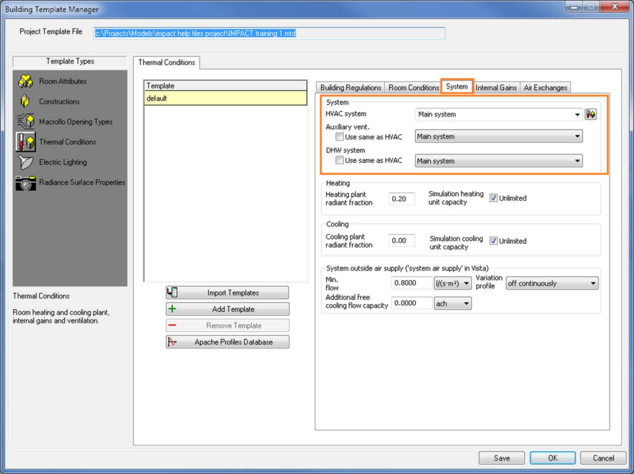The width and height of the screenshot is (634, 474).
Task: Click the MacroFlo Opening Types icon
Action: [x=25, y=122]
